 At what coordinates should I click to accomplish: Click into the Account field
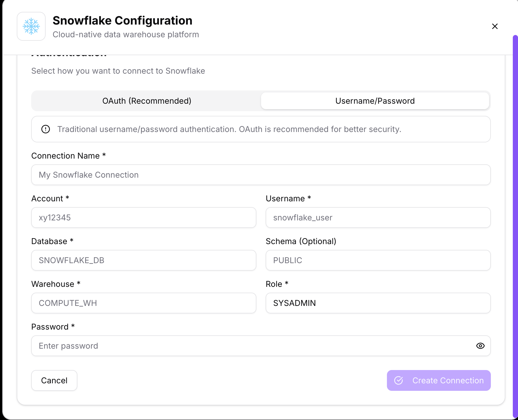(x=144, y=218)
